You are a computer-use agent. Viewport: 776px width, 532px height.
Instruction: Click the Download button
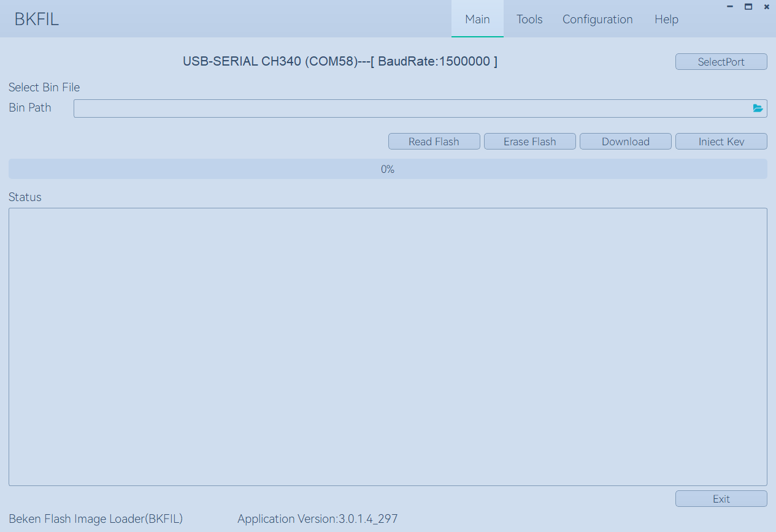click(625, 142)
